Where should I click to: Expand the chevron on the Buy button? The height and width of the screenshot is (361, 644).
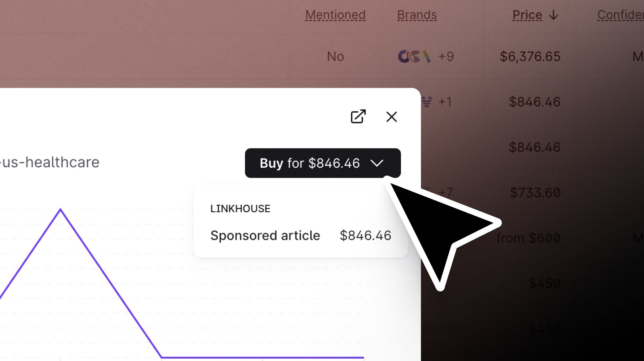pos(377,163)
